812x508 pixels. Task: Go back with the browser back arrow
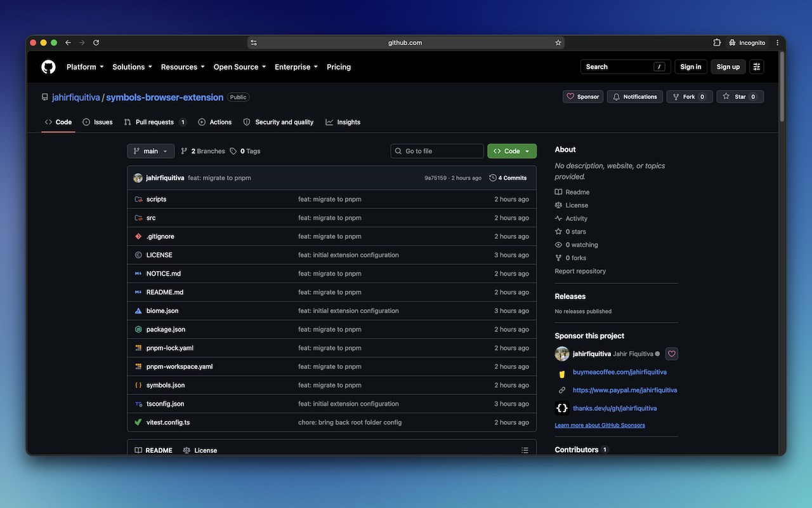[68, 43]
